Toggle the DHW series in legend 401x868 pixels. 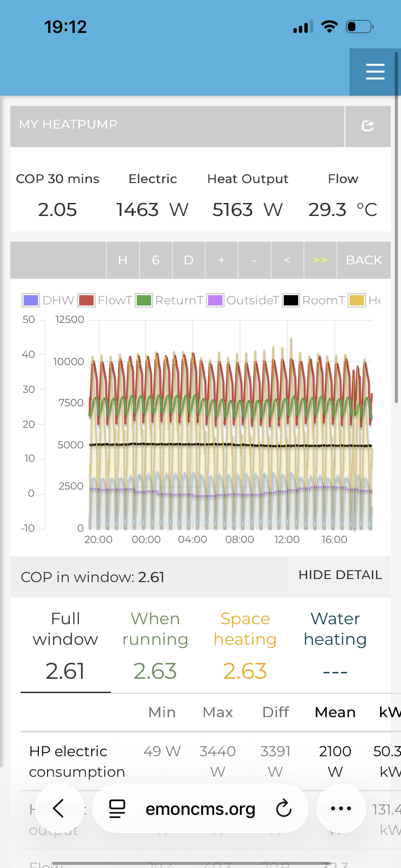tap(48, 300)
